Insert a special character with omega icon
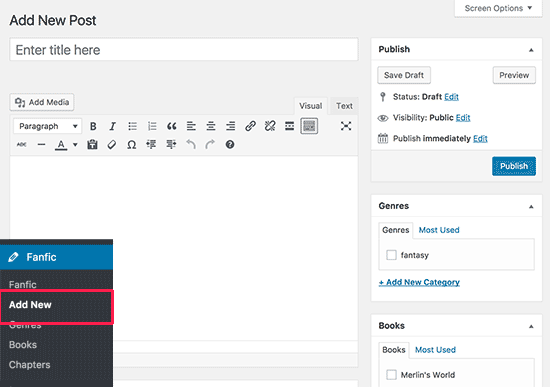This screenshot has width=550, height=387. [x=132, y=145]
